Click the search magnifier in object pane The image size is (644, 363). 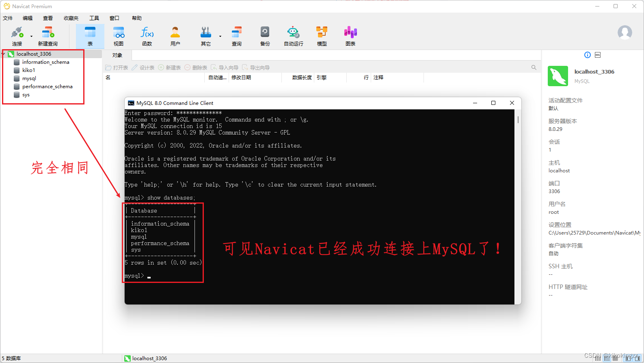(x=534, y=67)
